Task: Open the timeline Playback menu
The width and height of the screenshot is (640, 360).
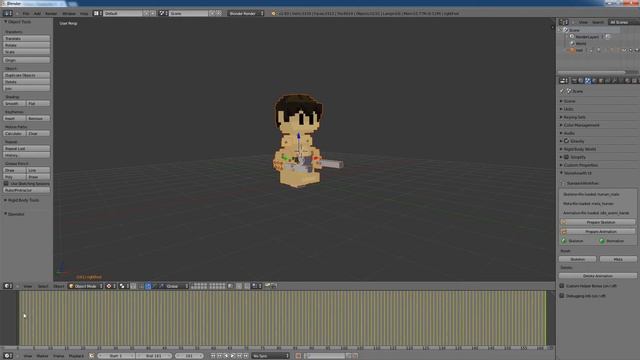Action: click(x=76, y=356)
